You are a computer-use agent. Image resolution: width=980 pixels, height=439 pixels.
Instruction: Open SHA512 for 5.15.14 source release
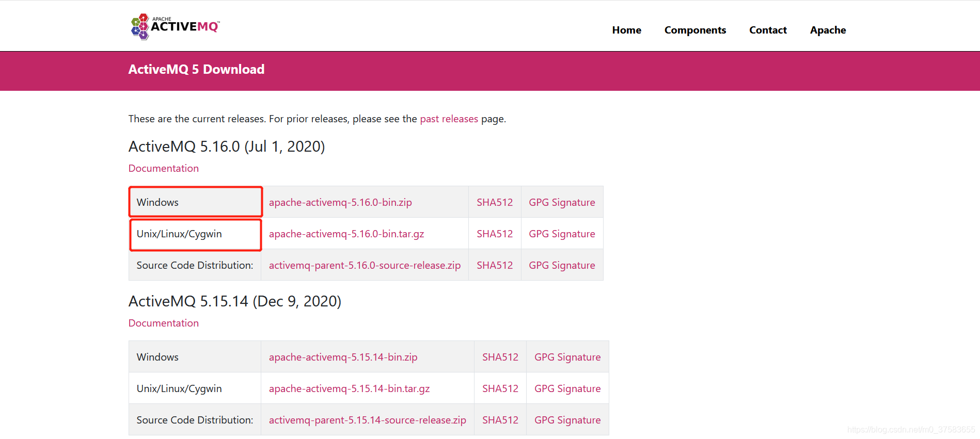coord(500,420)
